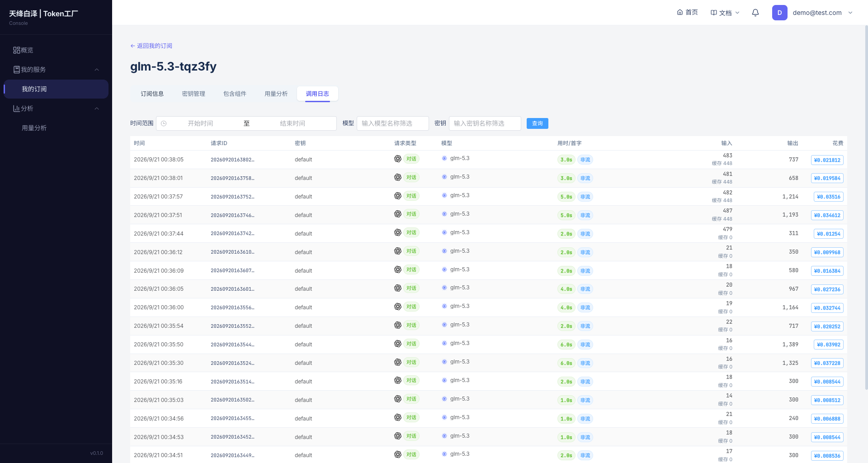This screenshot has width=868, height=463.
Task: Click the 对话 tag in the 00:37:57 row
Action: coord(411,196)
